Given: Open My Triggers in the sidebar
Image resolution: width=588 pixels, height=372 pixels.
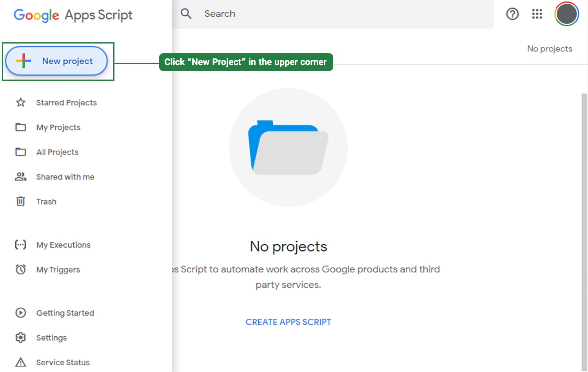Looking at the screenshot, I should tap(58, 270).
